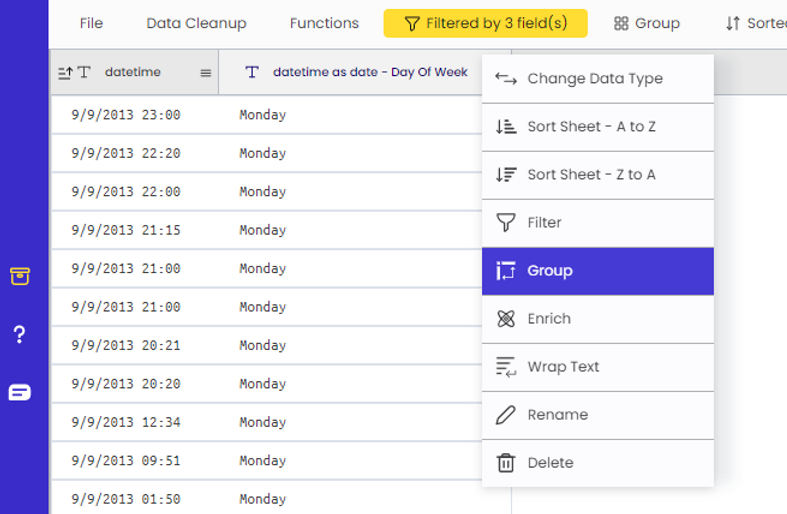Click the trash icon for Delete
This screenshot has width=787, height=514.
pyautogui.click(x=506, y=463)
